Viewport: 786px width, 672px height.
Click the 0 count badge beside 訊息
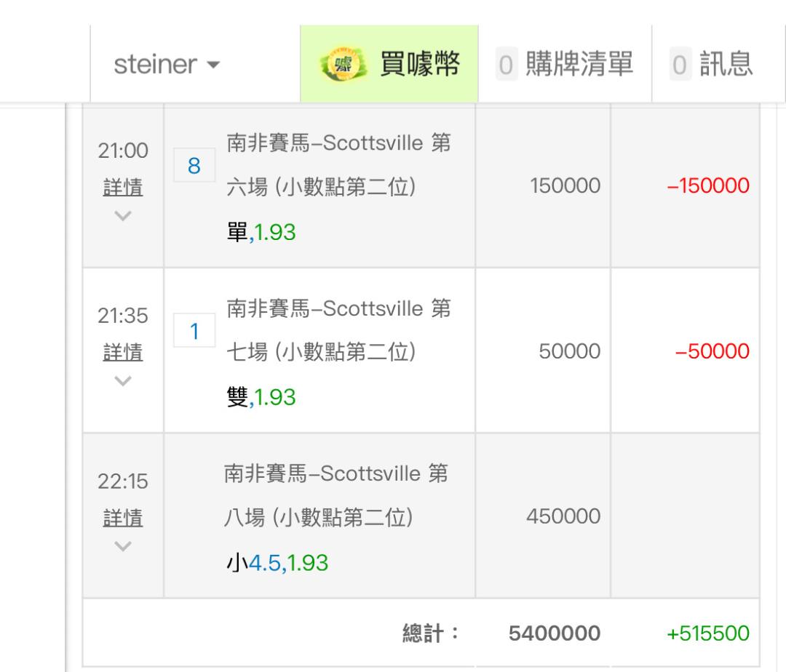678,65
